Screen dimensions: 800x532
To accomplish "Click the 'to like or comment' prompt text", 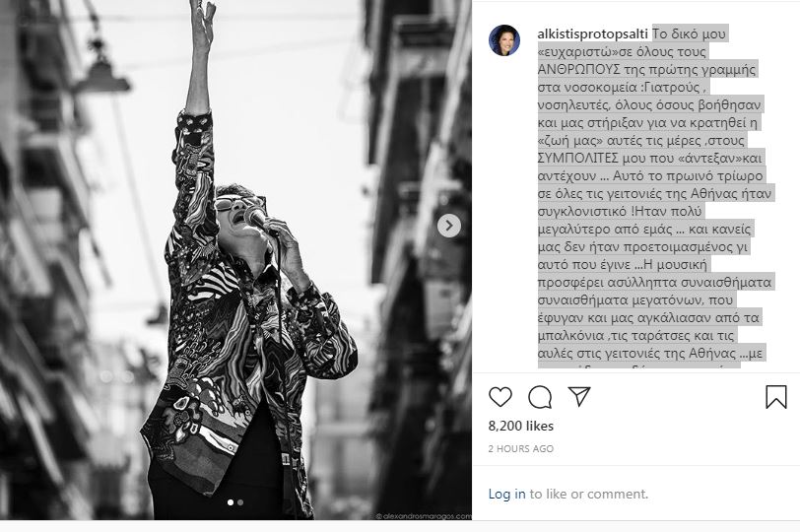I will pyautogui.click(x=589, y=494).
